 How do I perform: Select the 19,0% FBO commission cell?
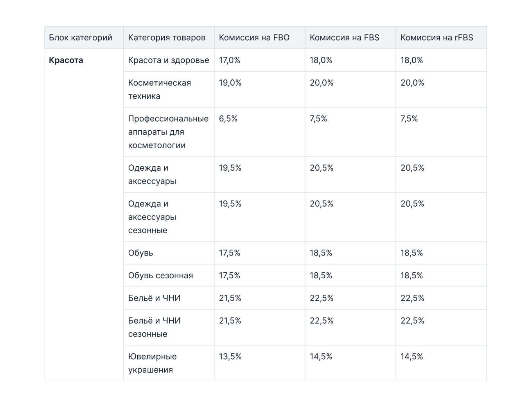[230, 83]
